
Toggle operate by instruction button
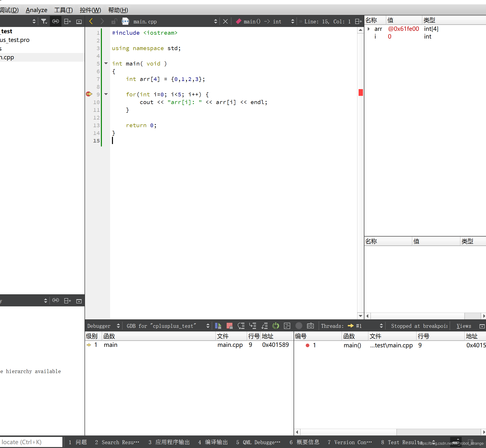(x=287, y=326)
